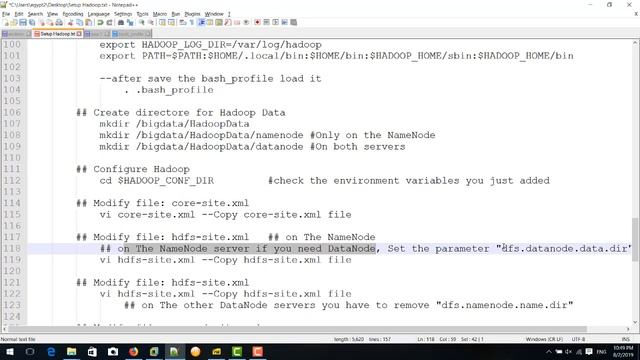Open Microsoft Edge from the taskbar
The width and height of the screenshot is (640, 360).
(51, 352)
